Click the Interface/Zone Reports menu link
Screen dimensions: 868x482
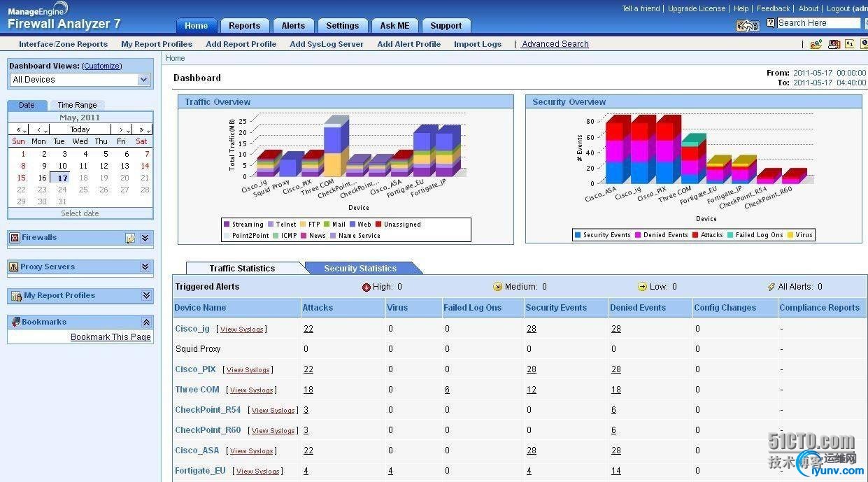(63, 44)
